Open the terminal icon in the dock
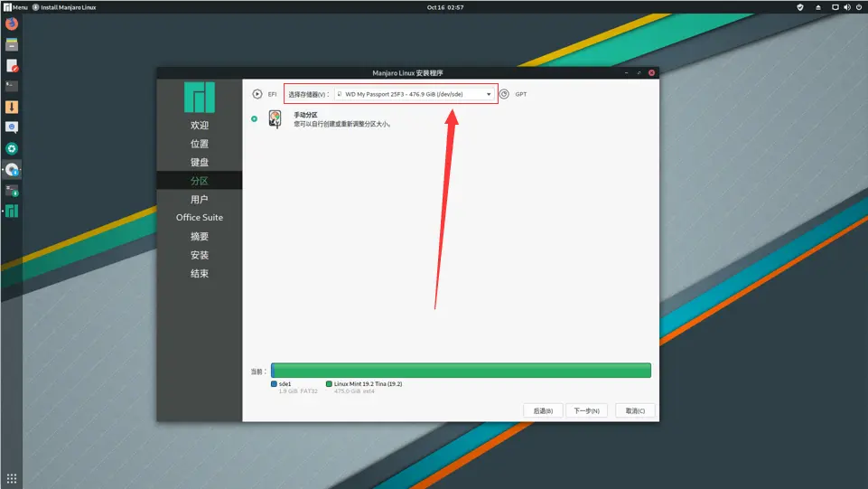 12,86
